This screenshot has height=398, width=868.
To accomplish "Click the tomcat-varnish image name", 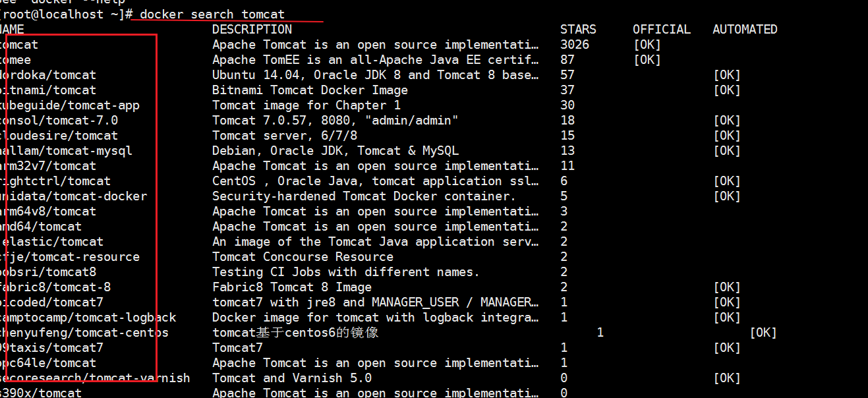I will pos(95,378).
